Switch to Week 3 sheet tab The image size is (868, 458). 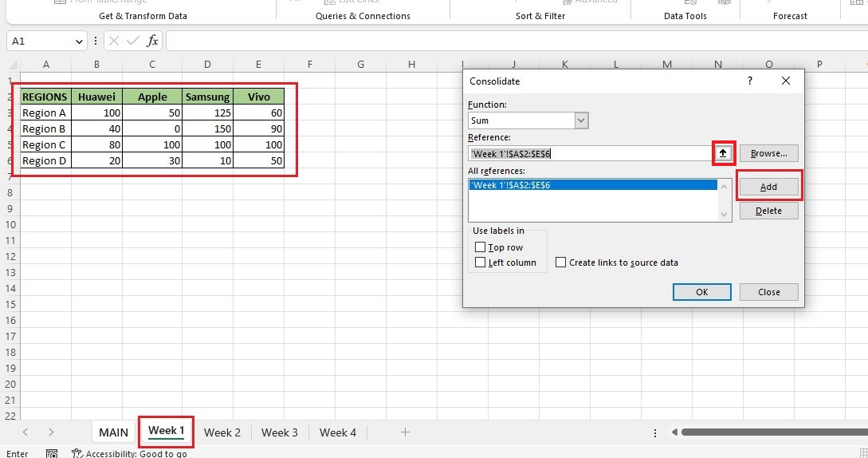(x=280, y=432)
